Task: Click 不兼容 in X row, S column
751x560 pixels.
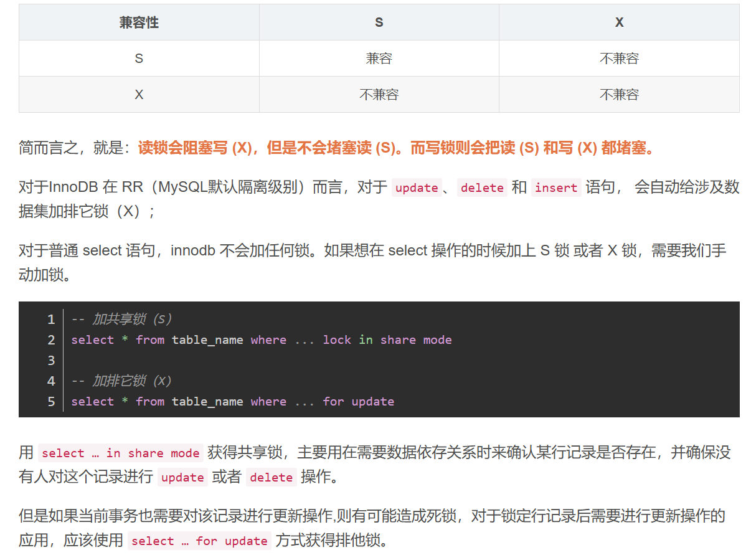Action: pos(379,95)
